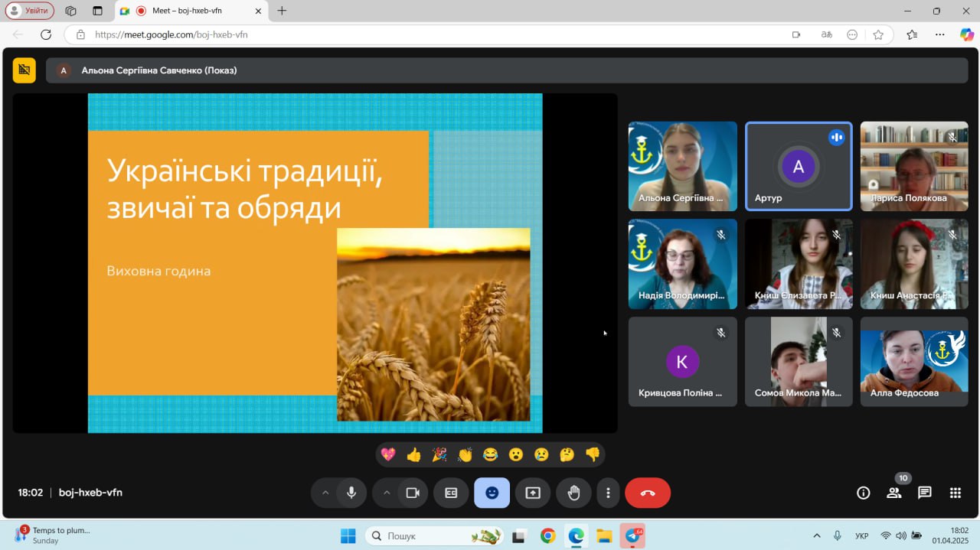Click the red leave call button
The height and width of the screenshot is (550, 980).
[647, 493]
